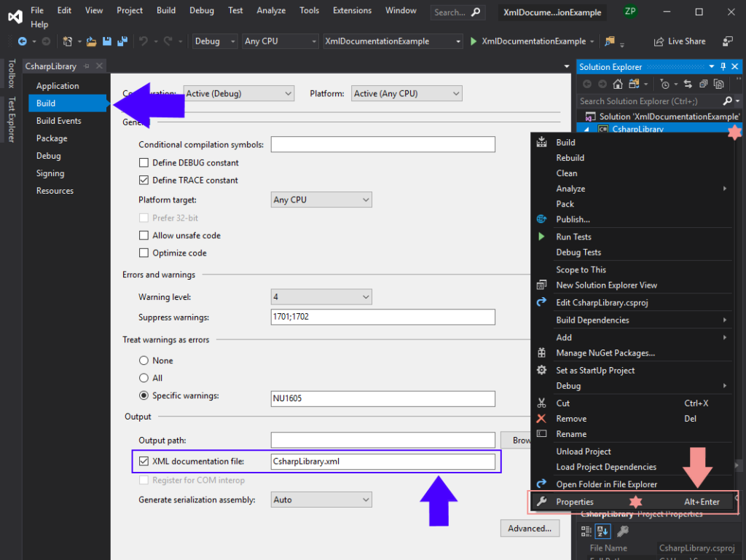The width and height of the screenshot is (746, 560).
Task: Choose Manage NuGet Packages in context menu
Action: [x=605, y=352]
